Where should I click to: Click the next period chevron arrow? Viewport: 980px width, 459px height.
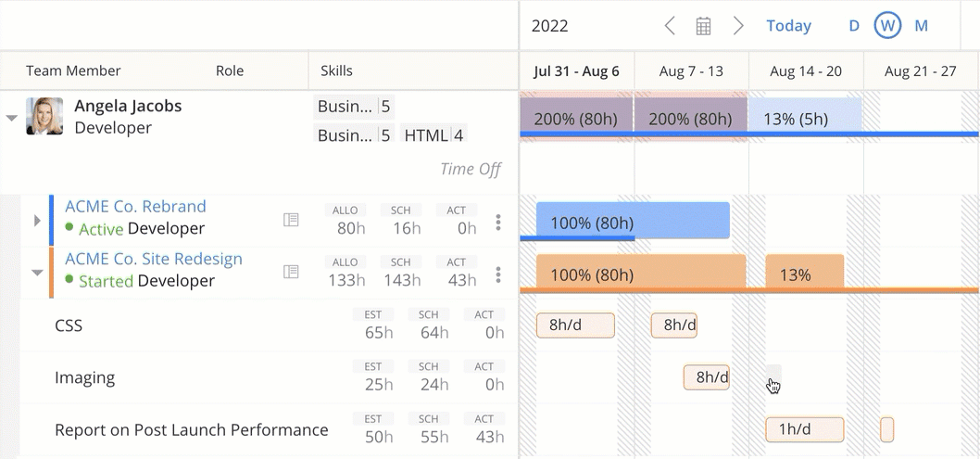point(738,26)
